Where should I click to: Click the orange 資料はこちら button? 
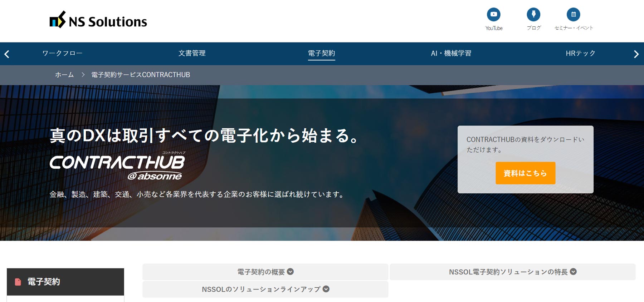point(525,173)
